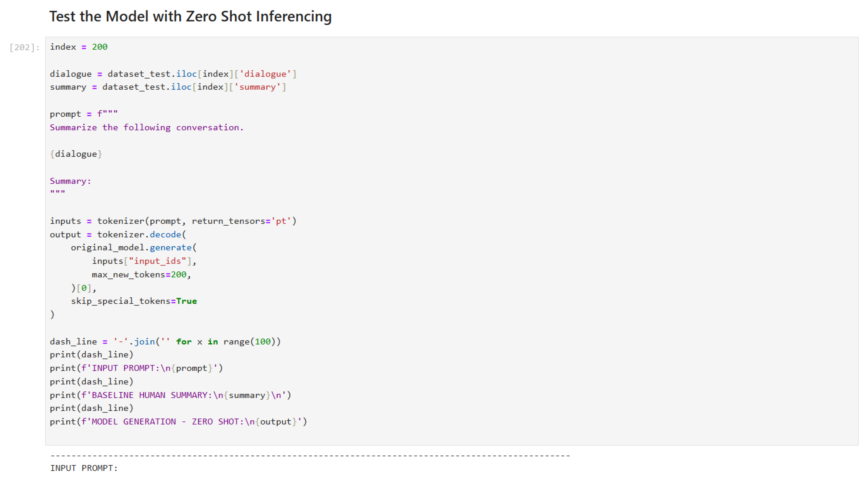Image resolution: width=868 pixels, height=479 pixels.
Task: Select the cell execution prompt [202]
Action: coord(25,47)
